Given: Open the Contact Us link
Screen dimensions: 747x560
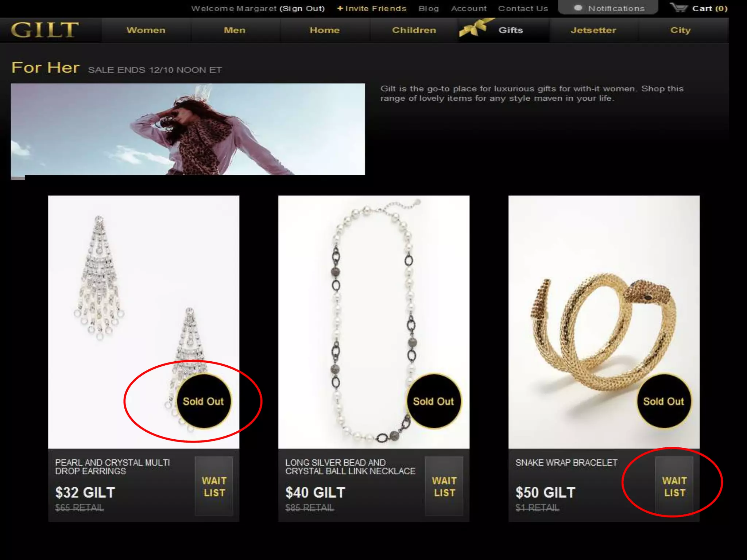Looking at the screenshot, I should pyautogui.click(x=523, y=8).
